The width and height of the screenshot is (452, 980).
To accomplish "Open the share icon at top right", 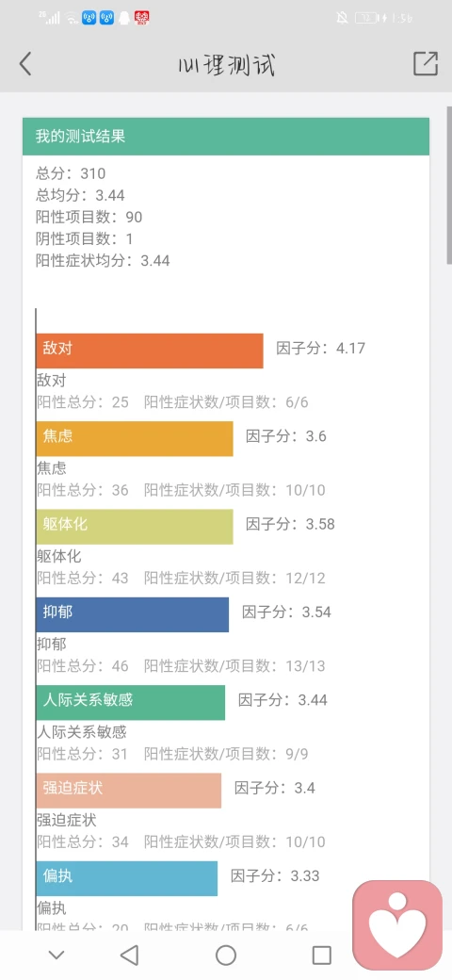I will tap(425, 64).
